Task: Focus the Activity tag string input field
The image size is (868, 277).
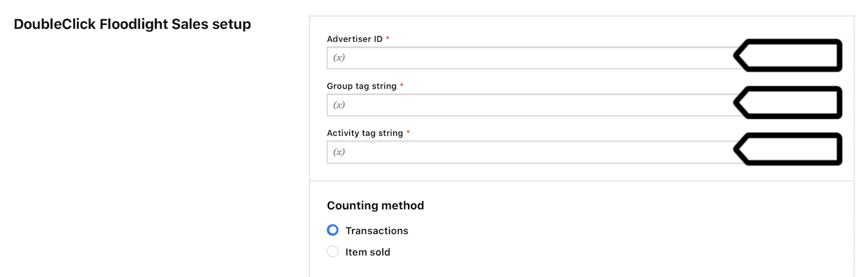Action: 529,152
